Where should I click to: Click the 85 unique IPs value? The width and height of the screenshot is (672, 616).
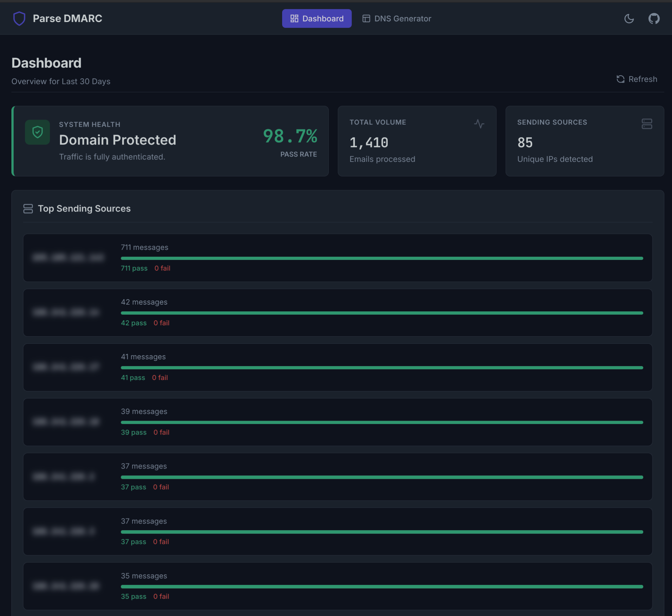point(525,143)
